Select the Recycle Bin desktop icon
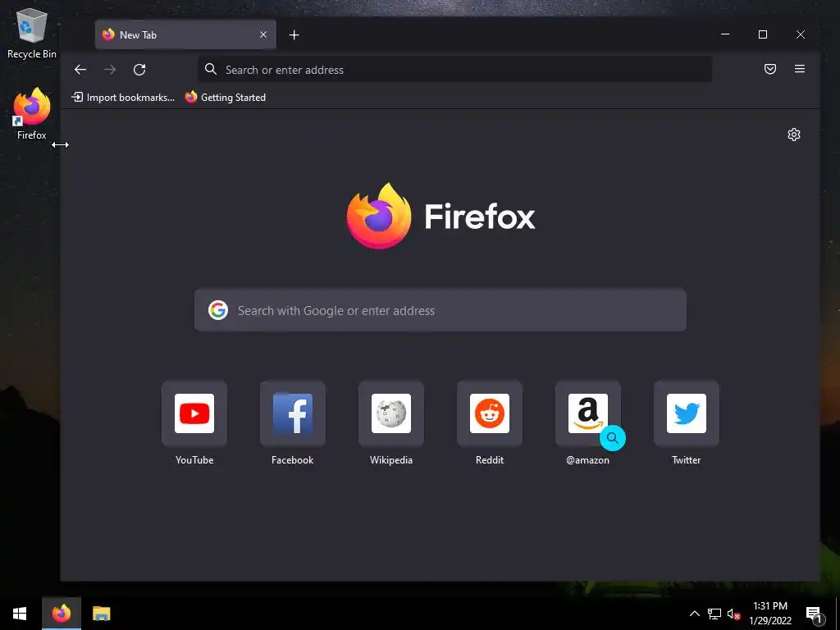Image resolution: width=840 pixels, height=630 pixels. (x=32, y=33)
